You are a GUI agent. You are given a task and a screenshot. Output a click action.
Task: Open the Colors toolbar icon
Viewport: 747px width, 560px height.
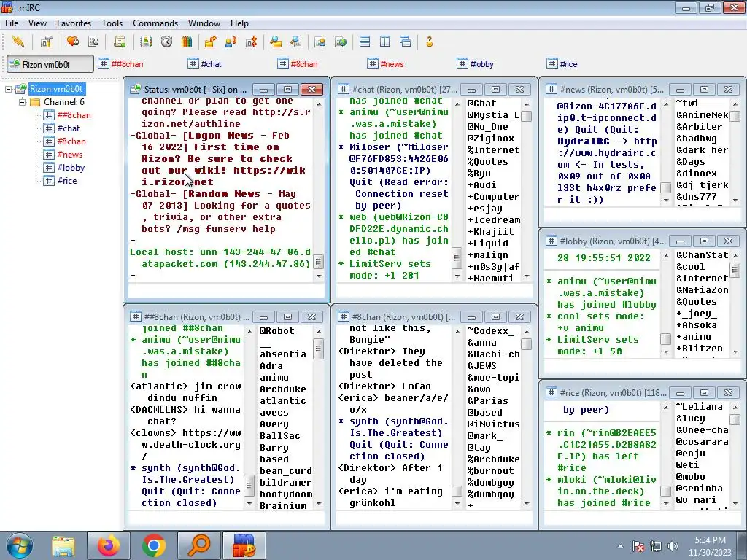click(x=187, y=42)
